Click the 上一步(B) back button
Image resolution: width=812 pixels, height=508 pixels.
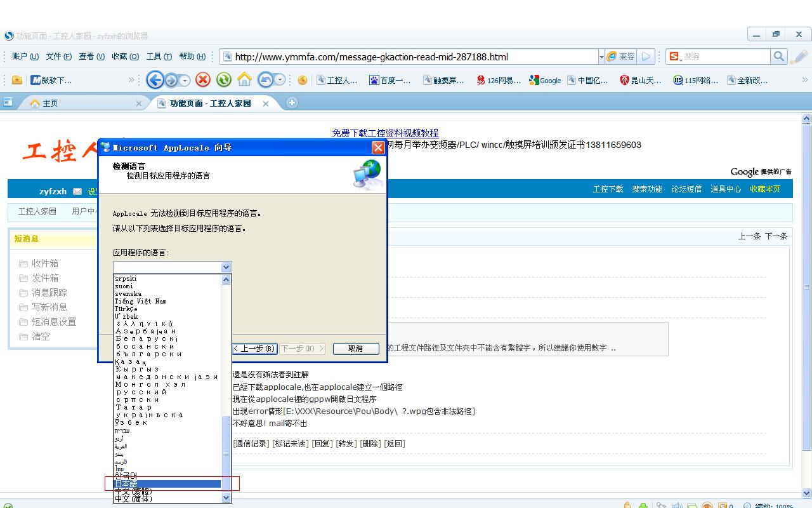tap(254, 349)
